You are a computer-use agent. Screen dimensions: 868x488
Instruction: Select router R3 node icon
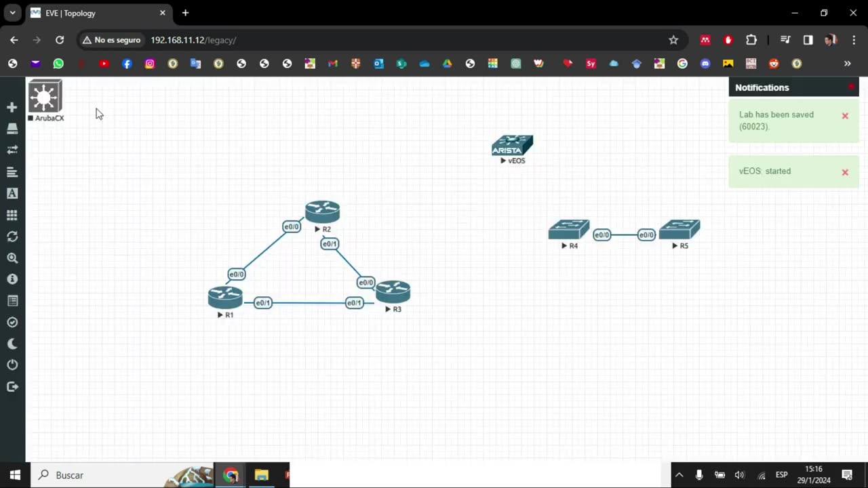393,291
